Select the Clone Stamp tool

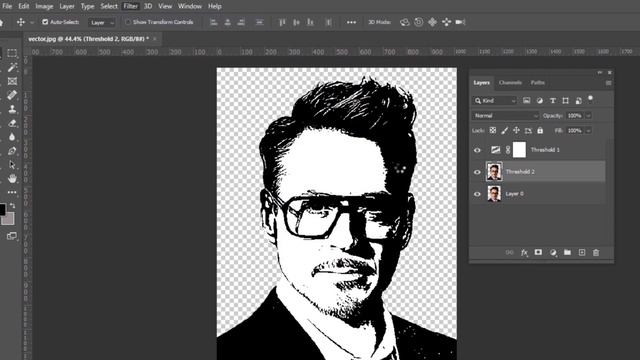pyautogui.click(x=12, y=109)
